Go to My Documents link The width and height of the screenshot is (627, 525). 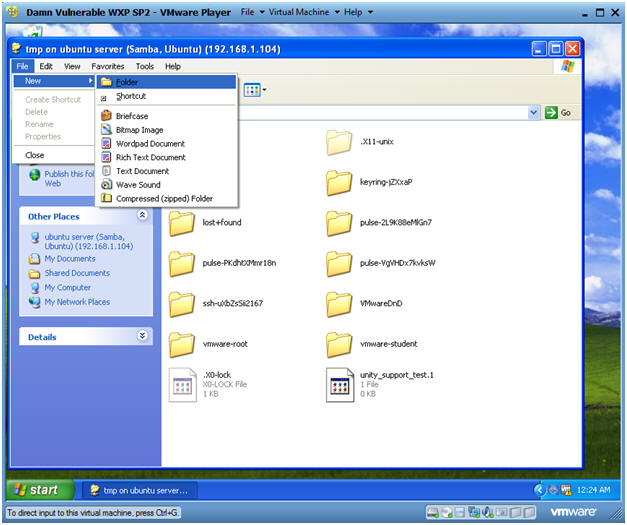point(70,259)
